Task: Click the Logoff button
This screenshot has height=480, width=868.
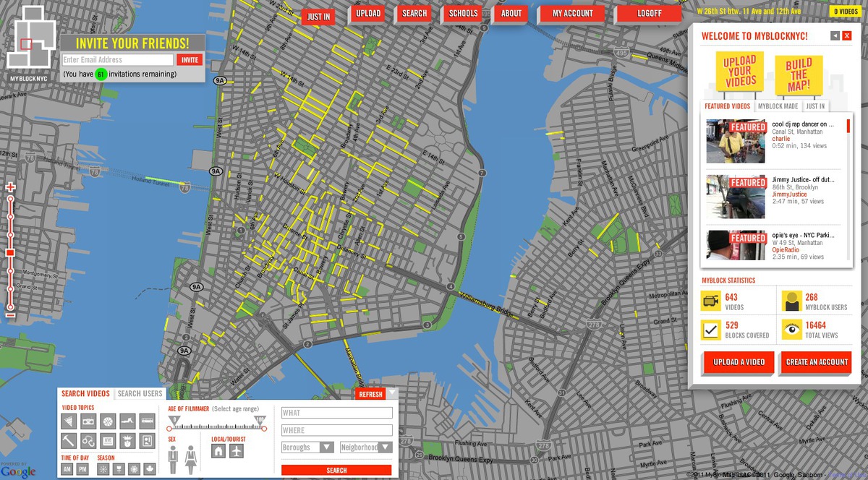Action: [650, 13]
